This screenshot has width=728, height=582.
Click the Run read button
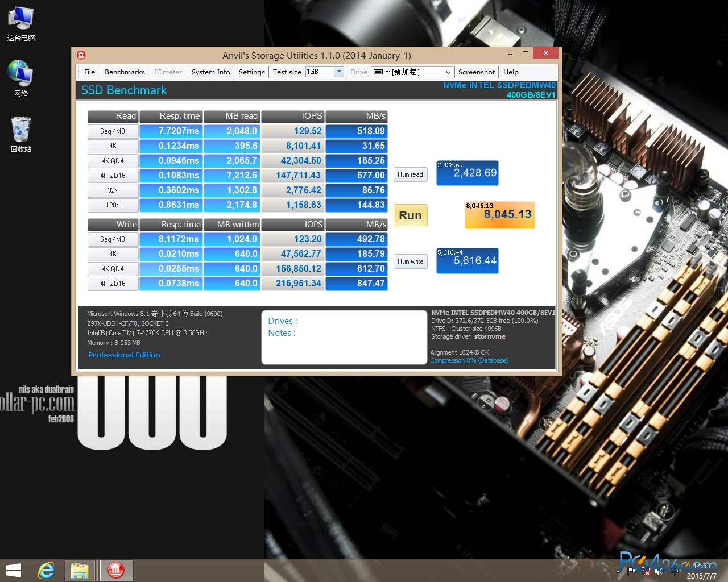[x=410, y=174]
